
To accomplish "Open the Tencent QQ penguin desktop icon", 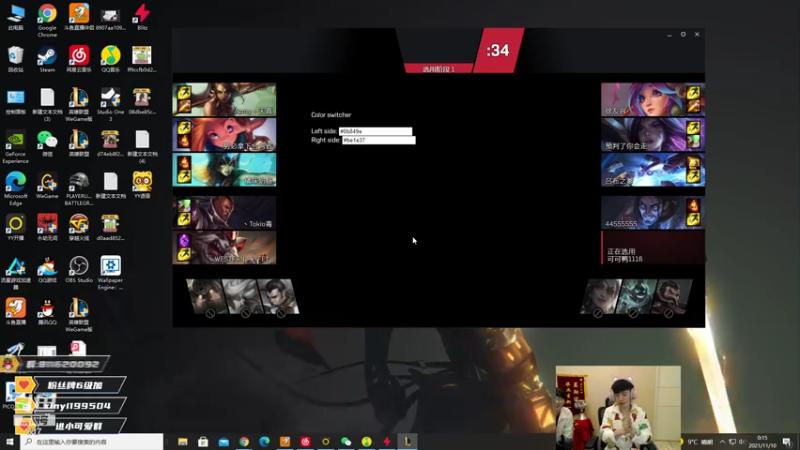I will coord(47,312).
